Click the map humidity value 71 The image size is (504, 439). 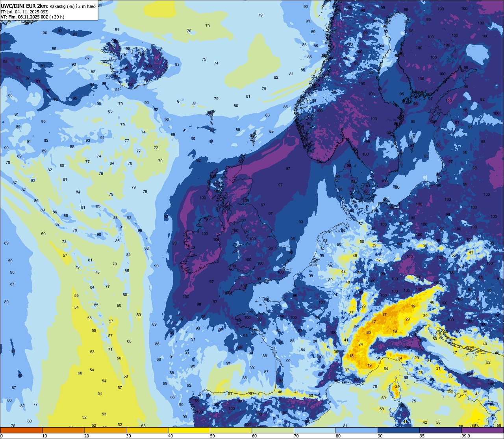[110, 350]
